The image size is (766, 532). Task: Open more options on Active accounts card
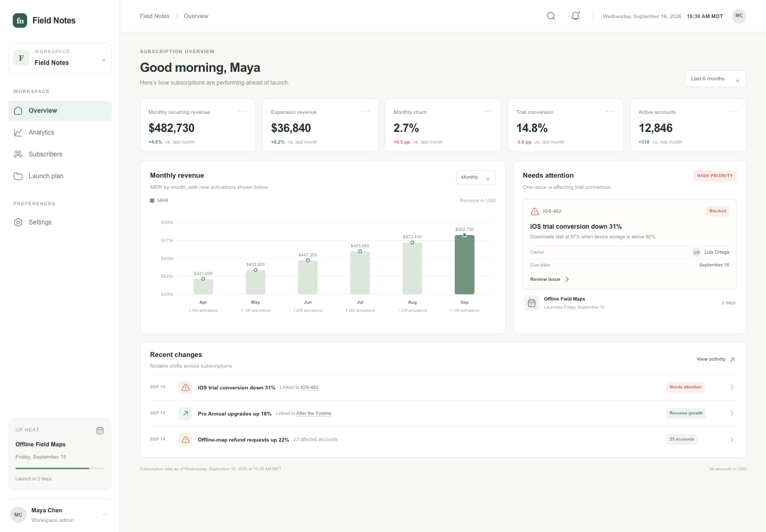(x=733, y=112)
